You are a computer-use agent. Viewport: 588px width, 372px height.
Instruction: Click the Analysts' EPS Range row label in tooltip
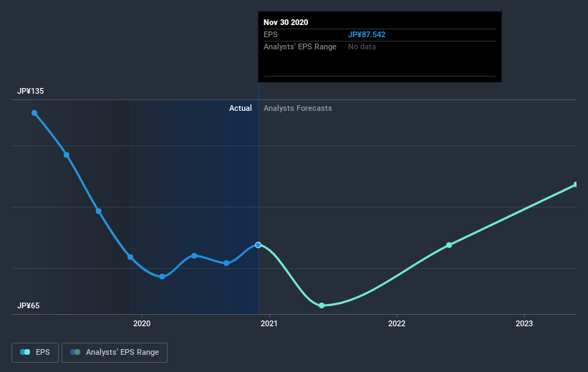coord(300,46)
